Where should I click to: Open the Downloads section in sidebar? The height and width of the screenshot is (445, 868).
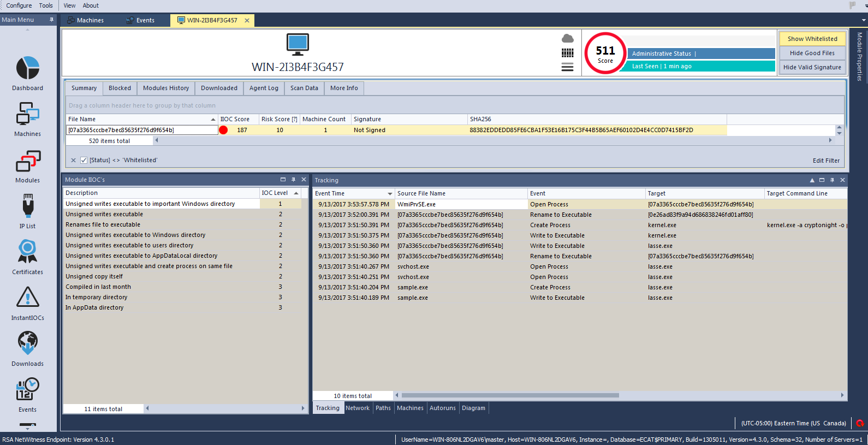pyautogui.click(x=27, y=344)
